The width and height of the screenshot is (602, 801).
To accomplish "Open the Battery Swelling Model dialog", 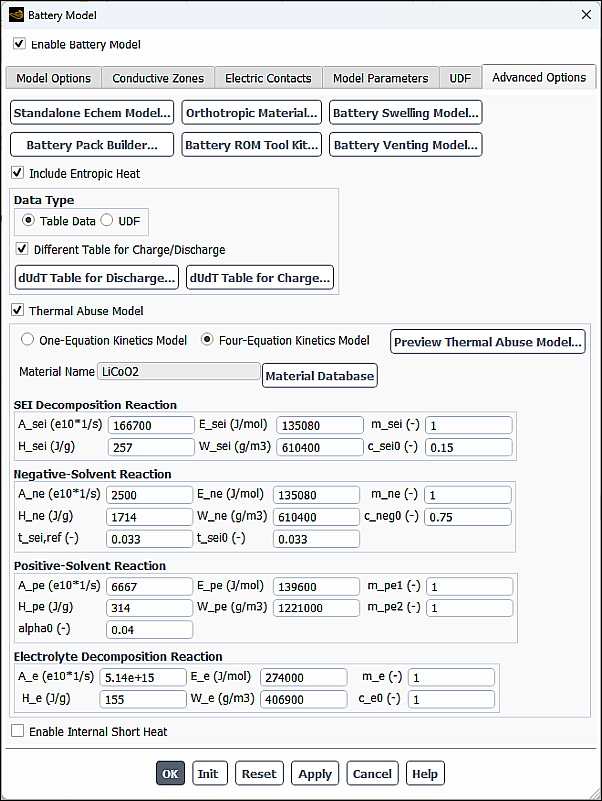I will tap(405, 113).
